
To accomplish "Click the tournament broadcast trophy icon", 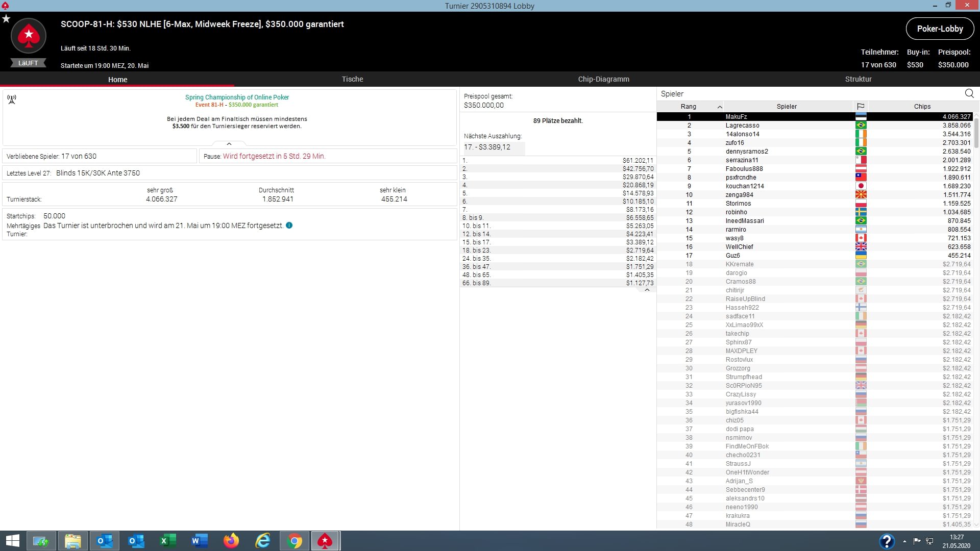I will 12,99.
